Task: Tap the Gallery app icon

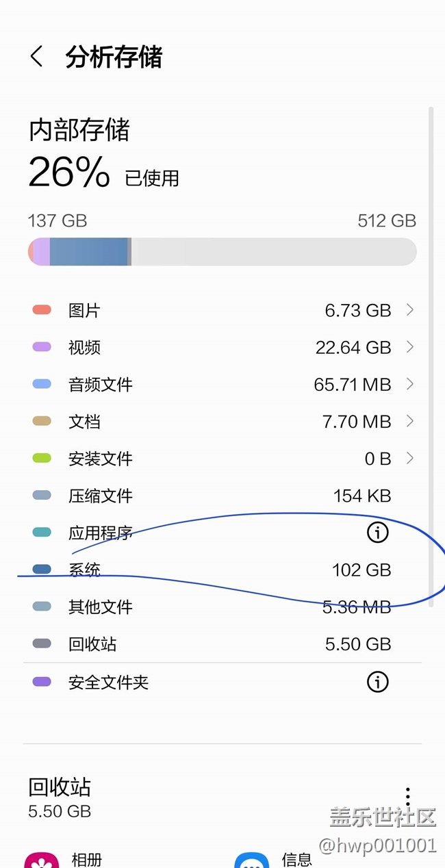Action: (x=41, y=859)
